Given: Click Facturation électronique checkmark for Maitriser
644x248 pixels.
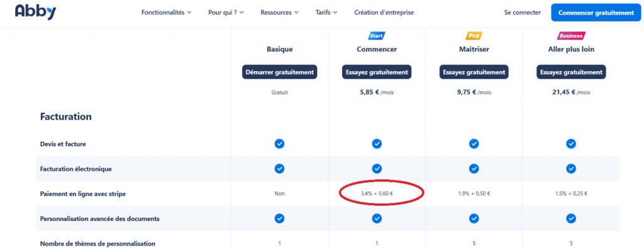Looking at the screenshot, I should click(474, 169).
